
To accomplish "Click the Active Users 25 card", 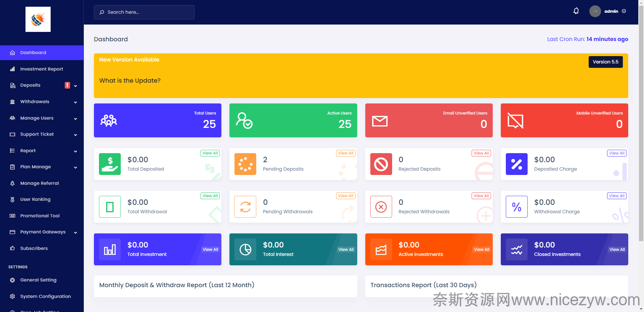I will point(293,120).
